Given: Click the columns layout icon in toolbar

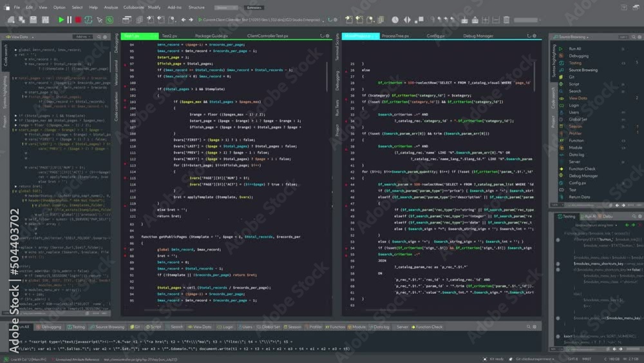Looking at the screenshot, I should tap(45, 19).
